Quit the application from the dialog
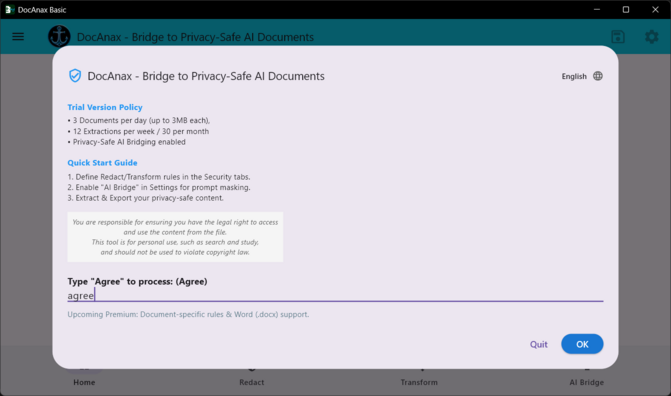The width and height of the screenshot is (671, 396). tap(538, 344)
